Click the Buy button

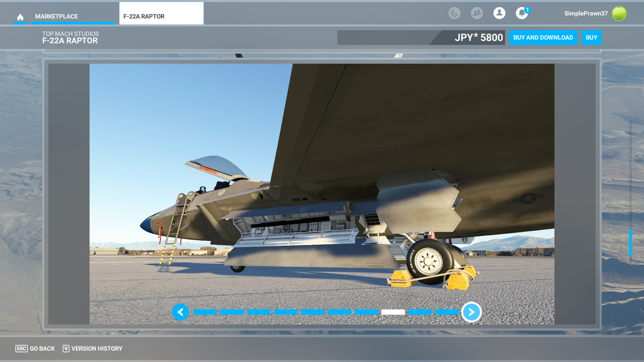591,38
